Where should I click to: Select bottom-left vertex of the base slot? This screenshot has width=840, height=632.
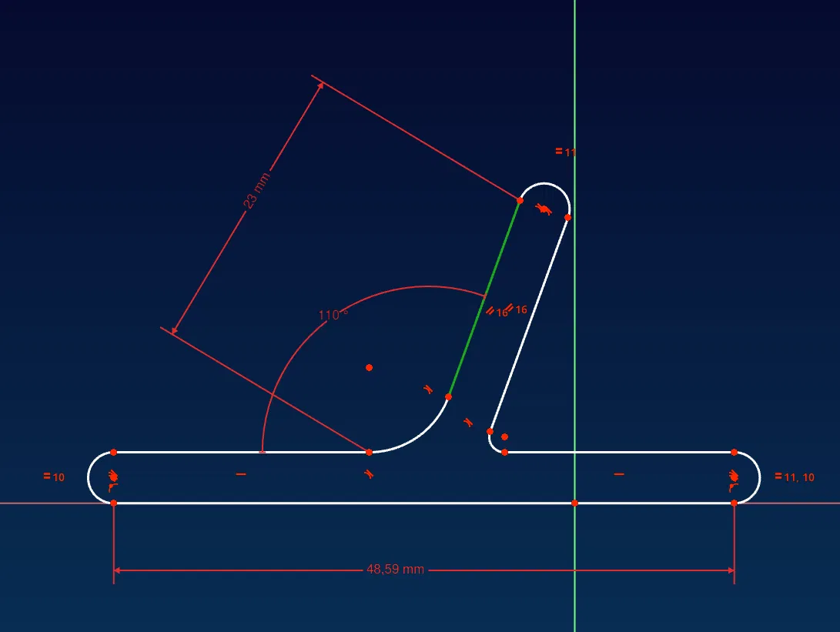114,503
